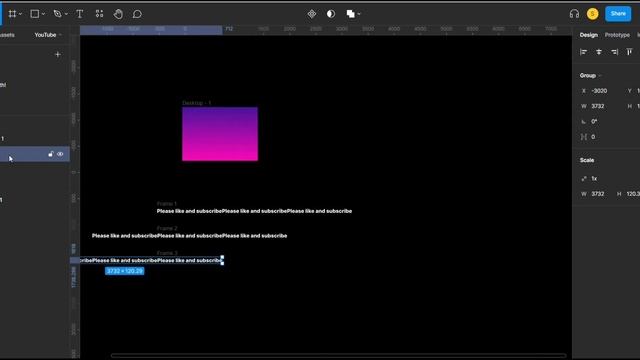The height and width of the screenshot is (360, 640).
Task: Click the Align top icon
Action: click(629, 52)
